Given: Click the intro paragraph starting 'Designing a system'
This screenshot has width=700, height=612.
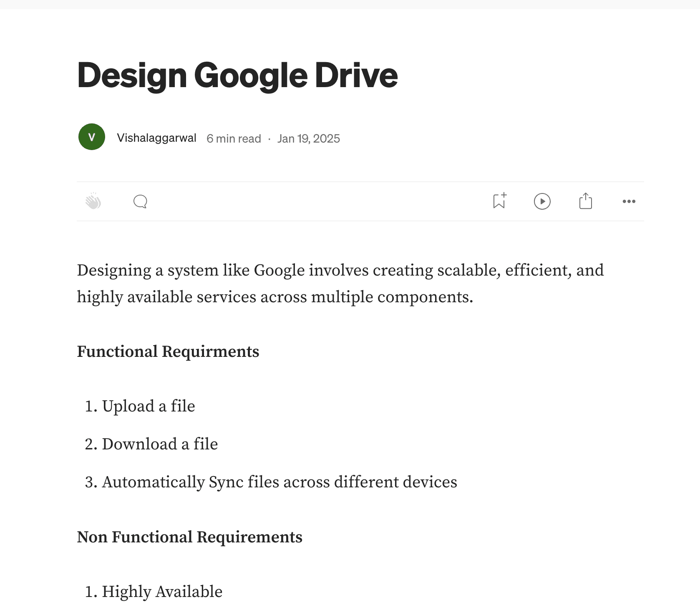Looking at the screenshot, I should [340, 283].
